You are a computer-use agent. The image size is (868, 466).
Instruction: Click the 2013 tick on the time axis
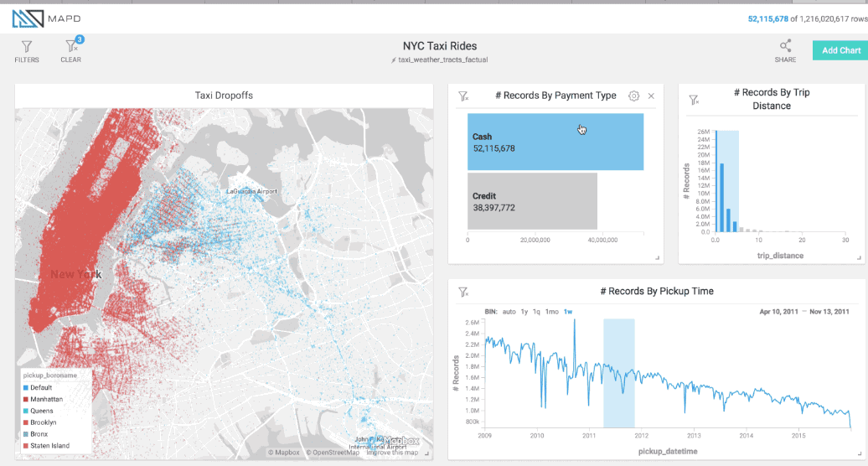(694, 436)
